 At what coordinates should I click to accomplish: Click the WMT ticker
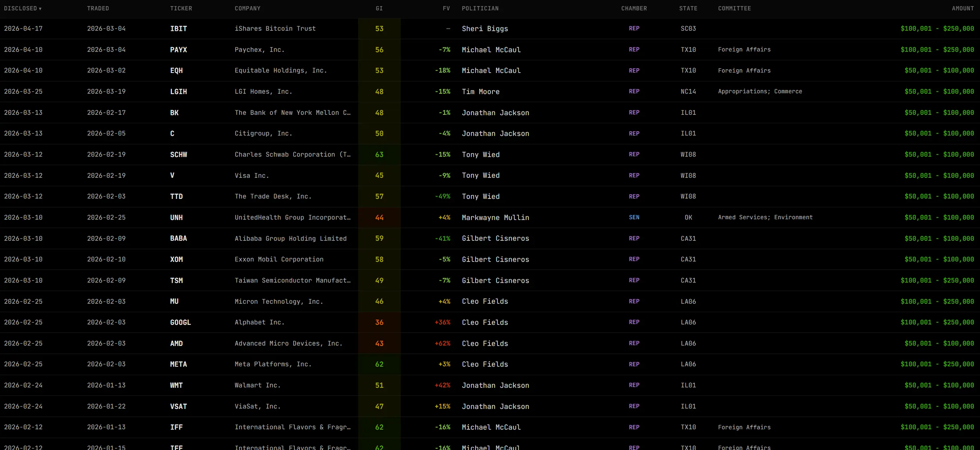tap(177, 385)
